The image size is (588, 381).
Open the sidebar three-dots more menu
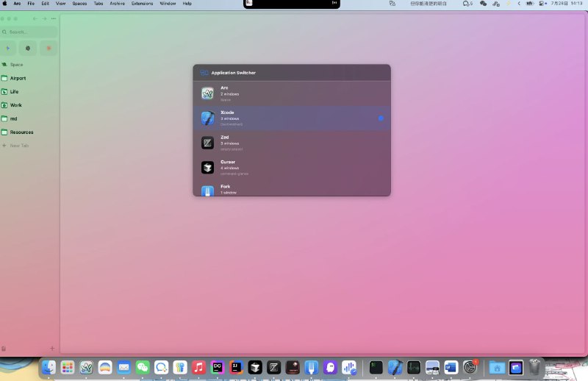click(54, 18)
